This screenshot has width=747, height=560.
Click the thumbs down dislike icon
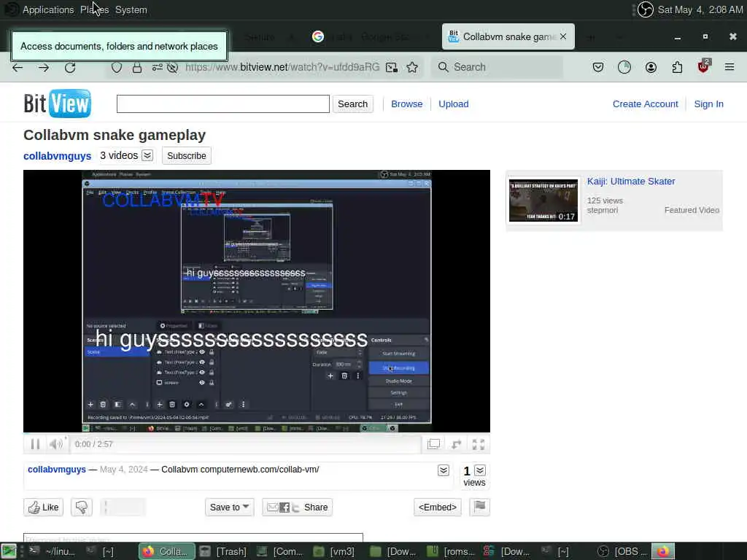(x=82, y=507)
